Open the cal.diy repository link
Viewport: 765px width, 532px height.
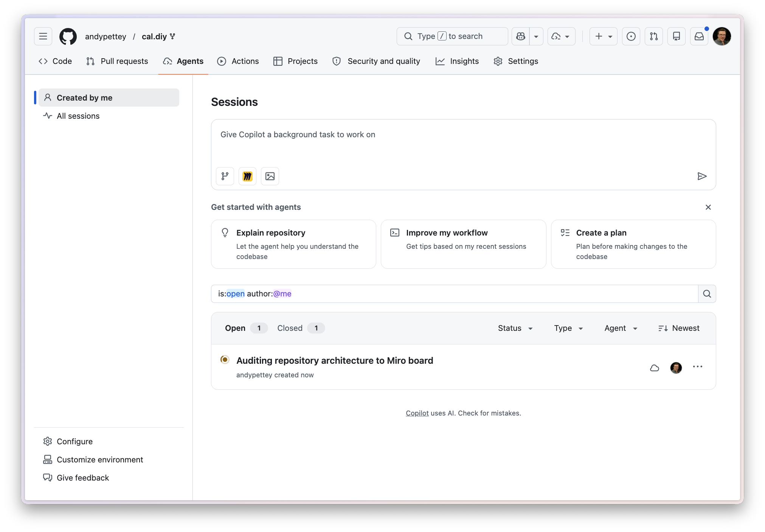[x=154, y=36]
